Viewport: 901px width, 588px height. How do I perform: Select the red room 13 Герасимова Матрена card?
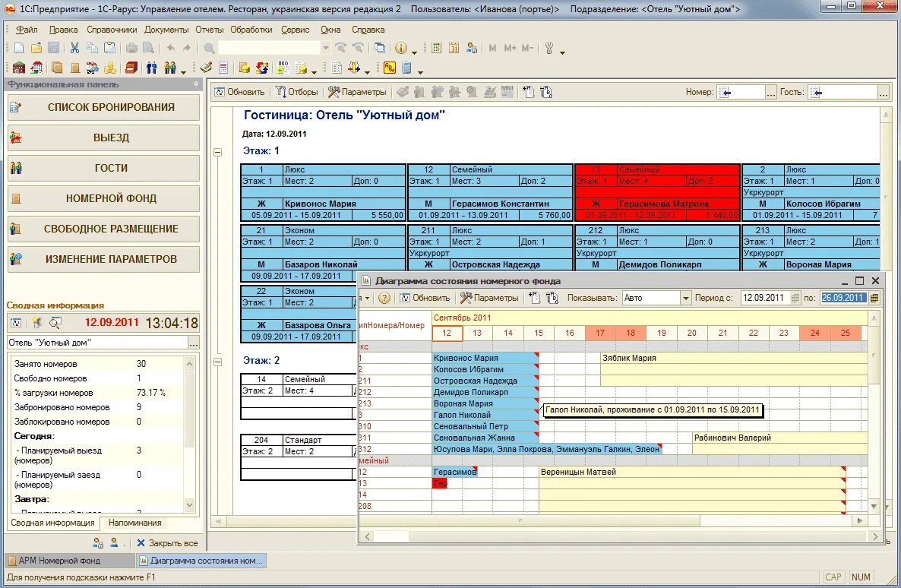click(x=657, y=192)
